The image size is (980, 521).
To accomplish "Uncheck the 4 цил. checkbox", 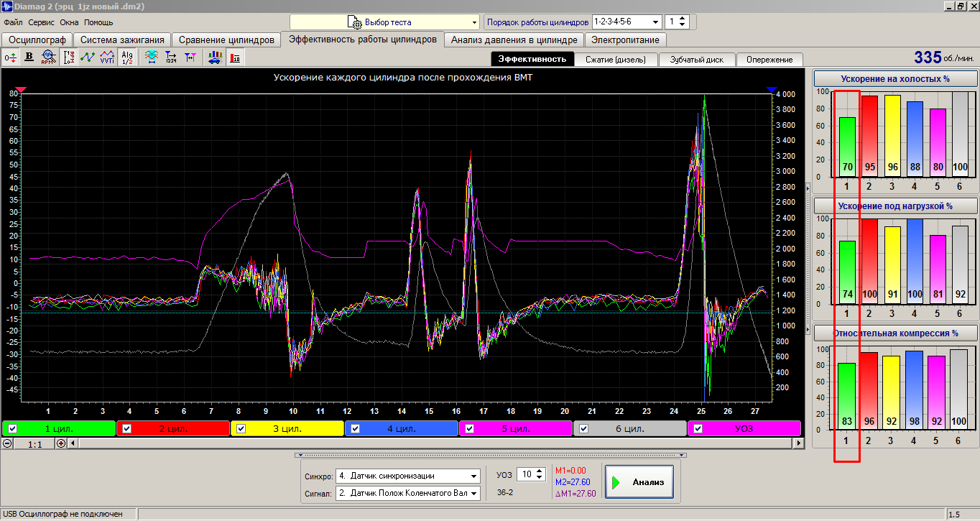I will click(355, 428).
